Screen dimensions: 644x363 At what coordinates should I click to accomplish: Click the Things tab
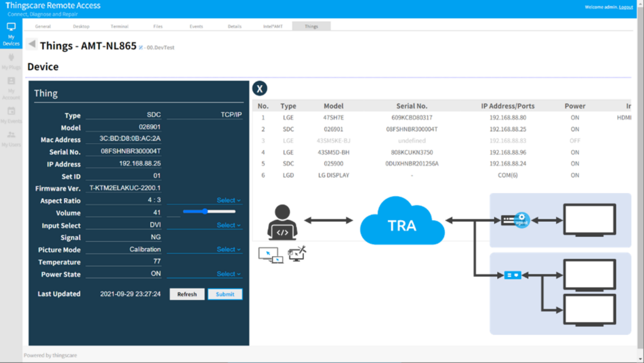[311, 26]
